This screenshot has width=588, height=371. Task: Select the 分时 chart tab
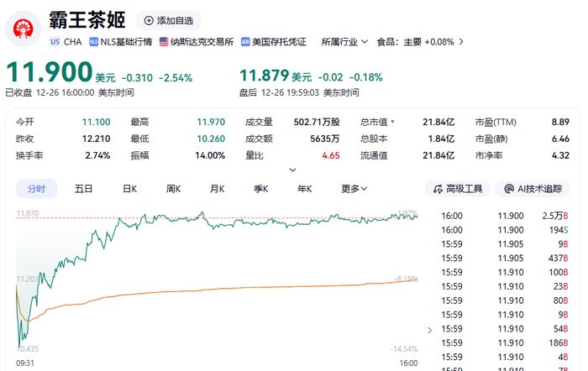point(36,189)
